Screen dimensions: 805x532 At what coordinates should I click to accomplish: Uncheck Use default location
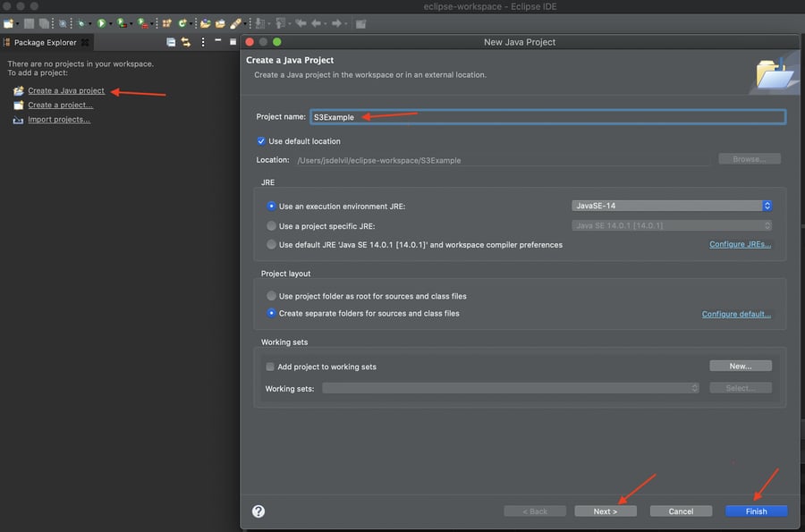coord(261,140)
